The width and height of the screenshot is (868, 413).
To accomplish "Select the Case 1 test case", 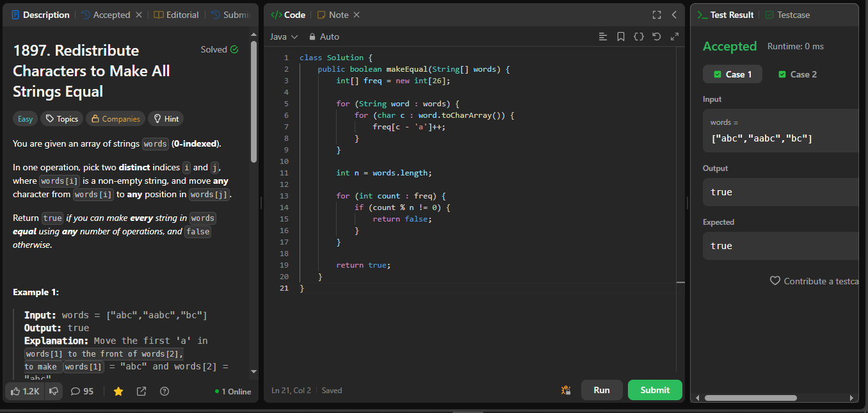I will click(733, 74).
